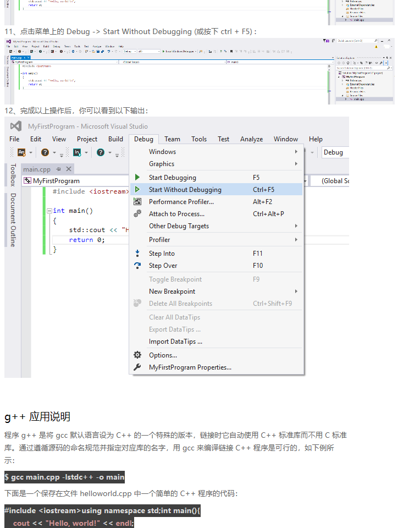Click the orange help question-mark toolbar icon

pos(45,152)
